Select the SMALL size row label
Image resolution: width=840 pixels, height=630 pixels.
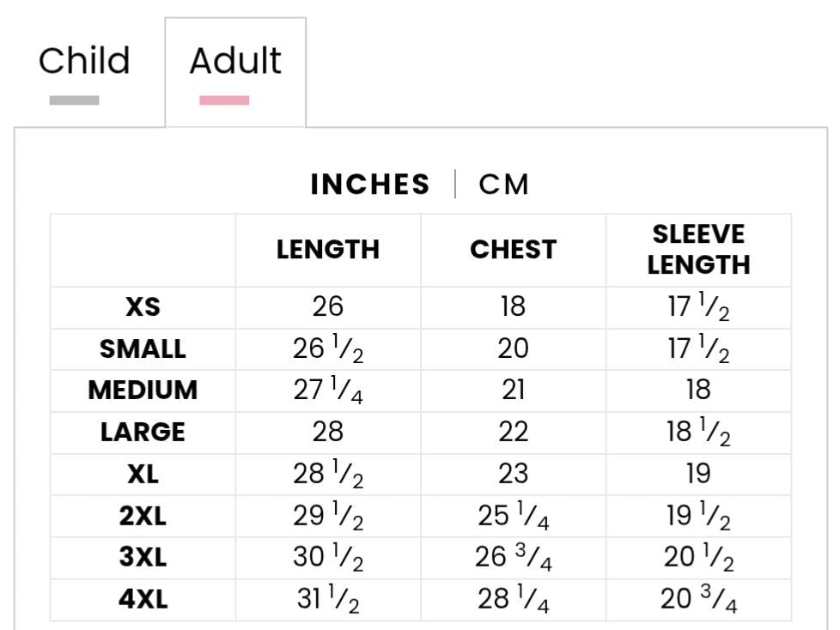[x=143, y=349]
